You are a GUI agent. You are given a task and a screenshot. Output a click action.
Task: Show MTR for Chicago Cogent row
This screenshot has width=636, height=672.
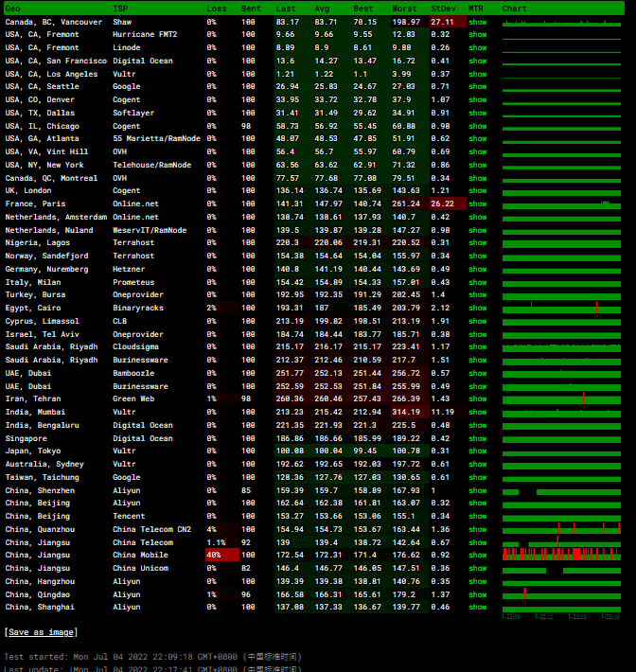477,127
